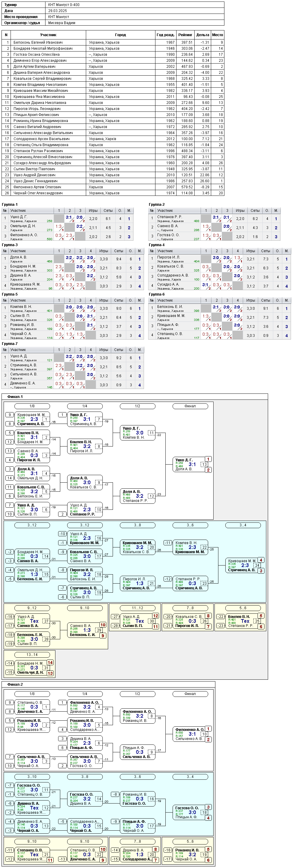Click the Город column header
294x868 pixels.
point(120,35)
